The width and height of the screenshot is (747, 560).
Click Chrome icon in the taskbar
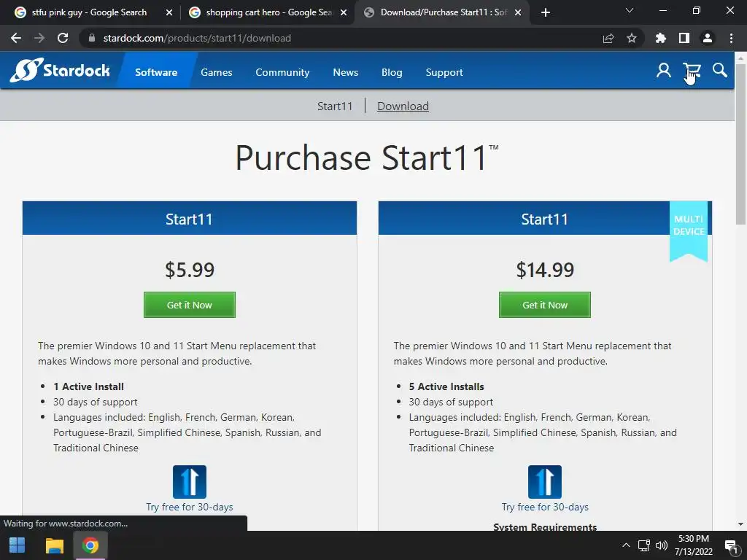[90, 545]
